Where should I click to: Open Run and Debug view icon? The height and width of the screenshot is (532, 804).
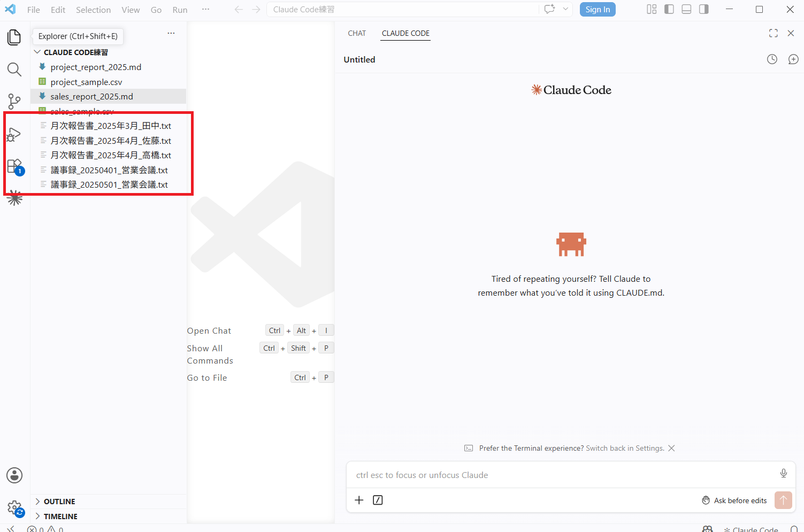[x=14, y=134]
